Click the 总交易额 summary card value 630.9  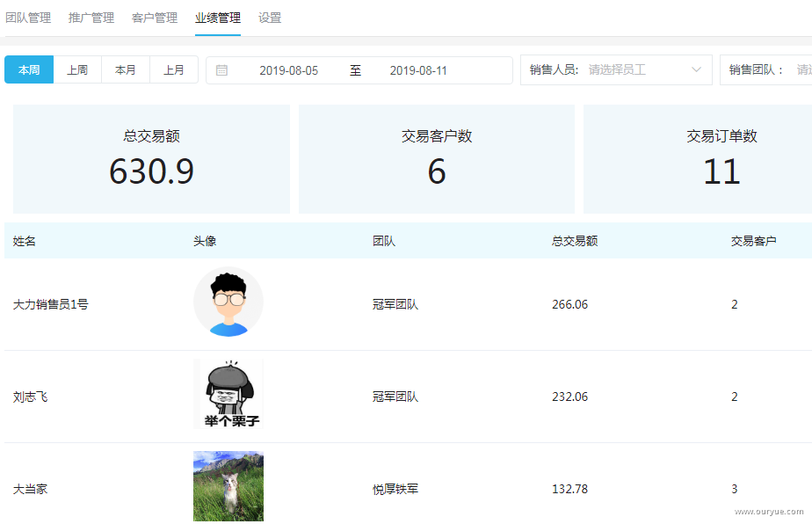[x=151, y=171]
